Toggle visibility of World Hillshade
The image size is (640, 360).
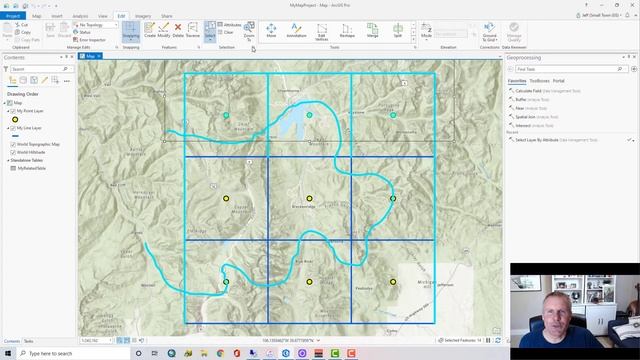point(13,152)
